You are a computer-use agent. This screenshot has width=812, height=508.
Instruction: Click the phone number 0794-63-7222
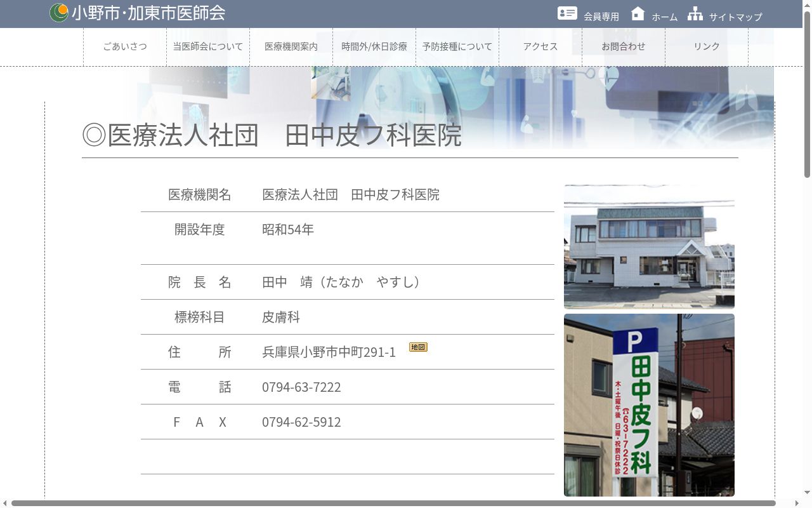click(x=301, y=387)
